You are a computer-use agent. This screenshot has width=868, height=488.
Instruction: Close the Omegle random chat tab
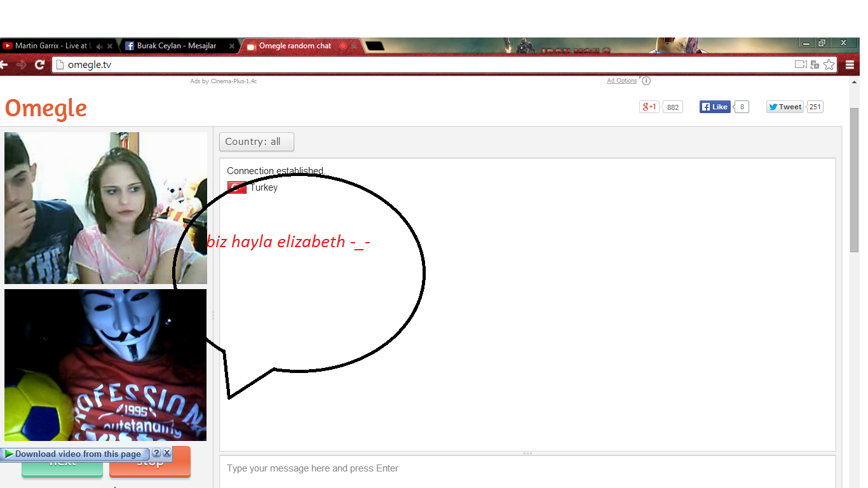(354, 46)
